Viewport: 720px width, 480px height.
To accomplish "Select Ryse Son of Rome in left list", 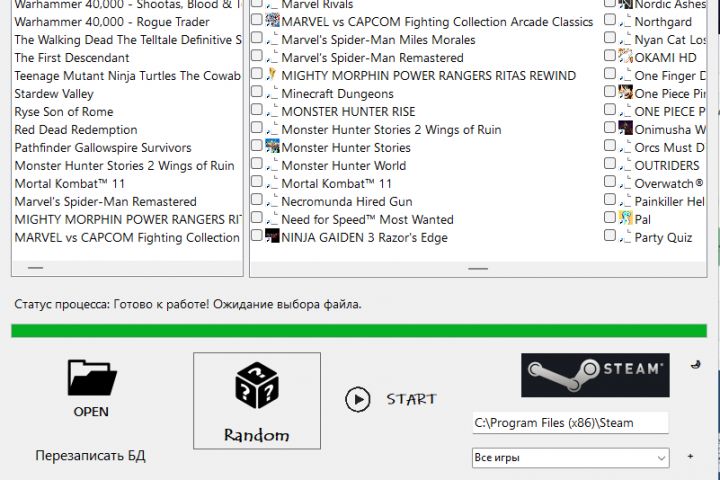I will 63,112.
